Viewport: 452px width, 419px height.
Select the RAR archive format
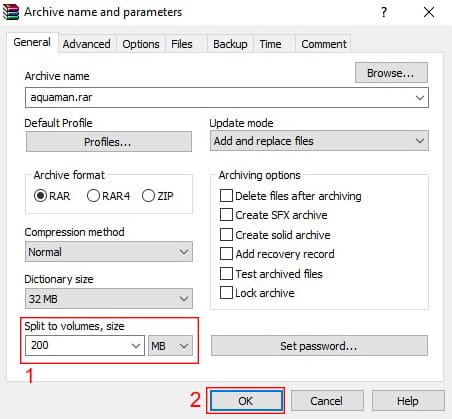pyautogui.click(x=40, y=196)
